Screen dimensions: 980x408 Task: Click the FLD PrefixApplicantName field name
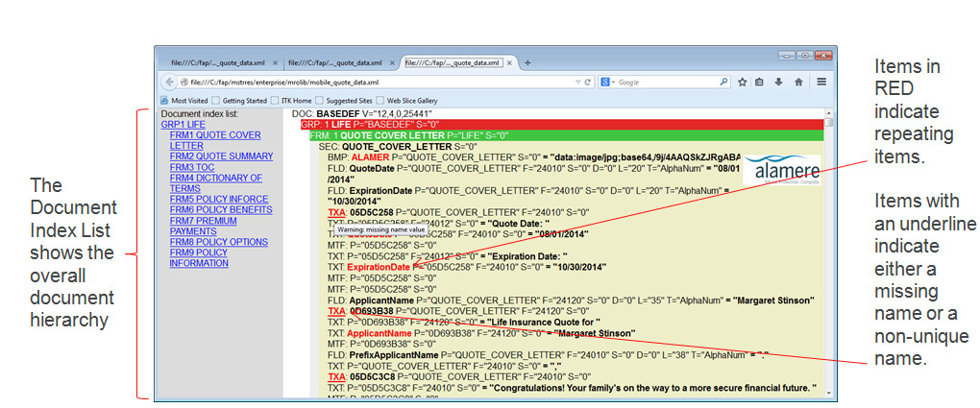coord(394,355)
